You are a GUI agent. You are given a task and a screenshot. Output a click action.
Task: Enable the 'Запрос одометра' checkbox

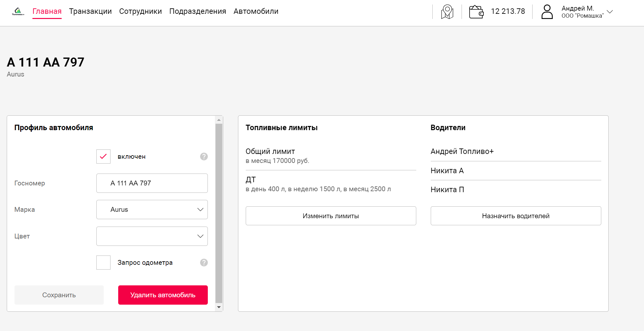(x=103, y=263)
